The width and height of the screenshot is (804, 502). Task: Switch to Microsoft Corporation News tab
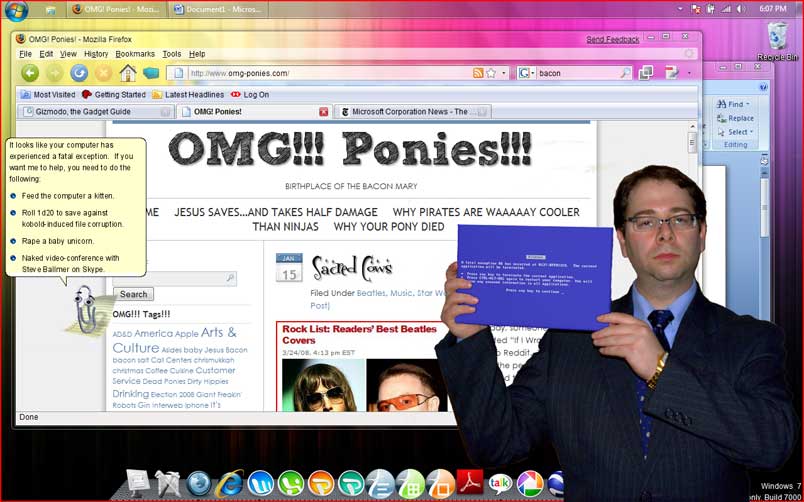(413, 111)
